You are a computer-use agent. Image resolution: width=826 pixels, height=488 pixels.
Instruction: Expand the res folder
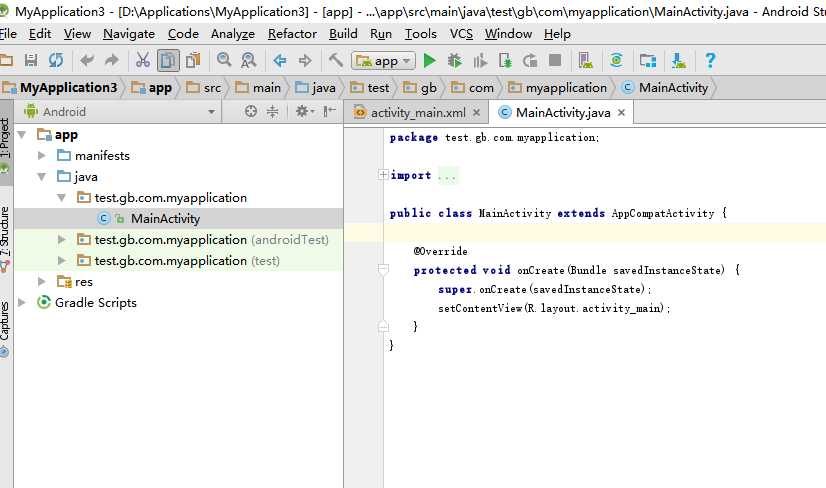click(x=42, y=281)
